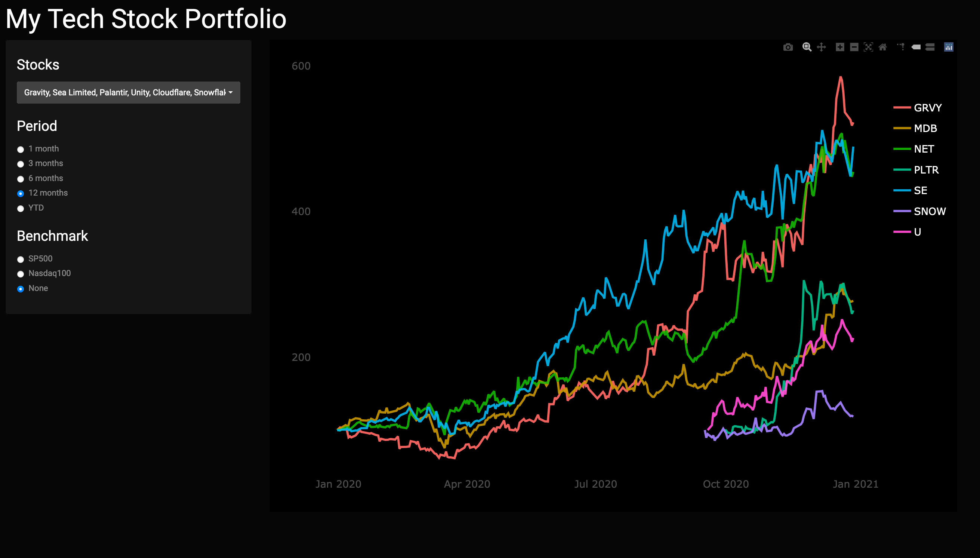Pick Nasdaq100 benchmark radio button
980x558 pixels.
click(x=21, y=274)
